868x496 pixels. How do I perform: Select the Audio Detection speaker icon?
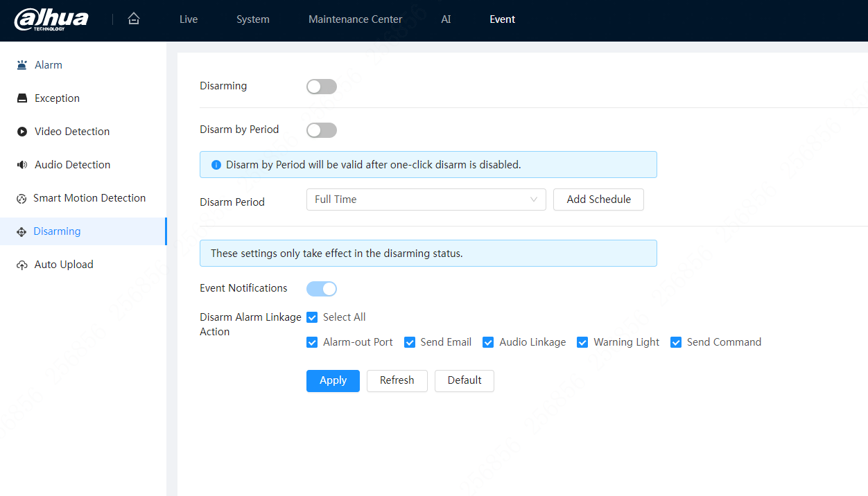[21, 164]
